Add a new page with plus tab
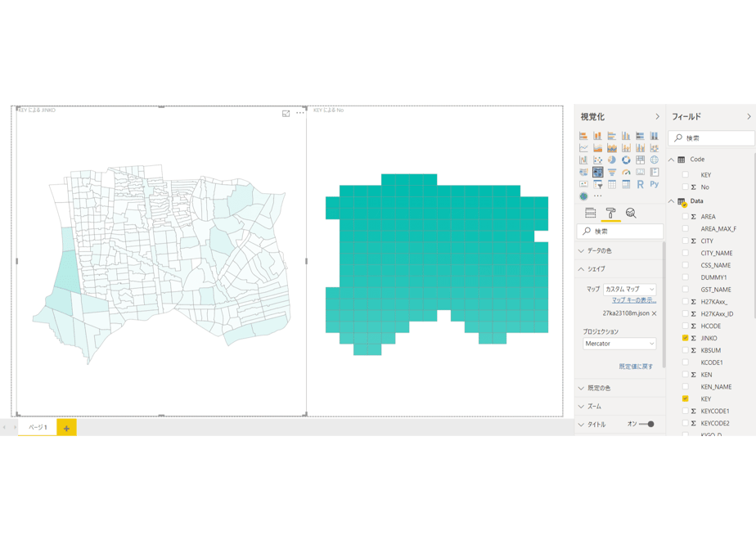The height and width of the screenshot is (540, 756). [66, 428]
